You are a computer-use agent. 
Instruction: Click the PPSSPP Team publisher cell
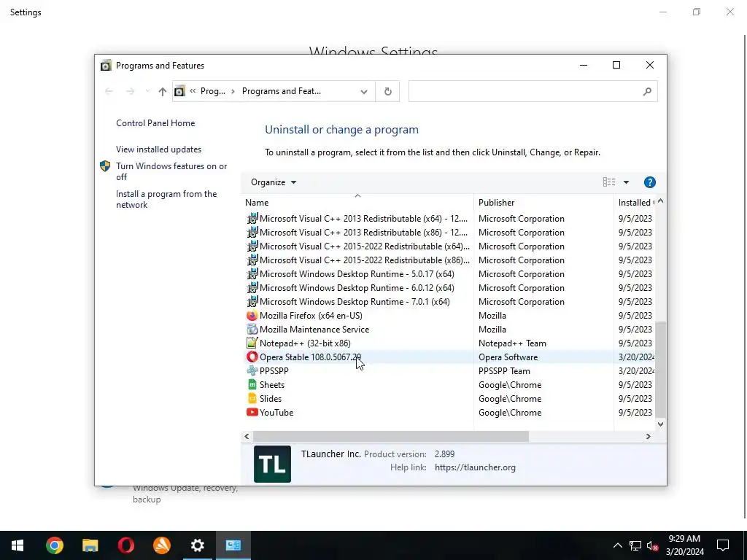[x=504, y=370]
